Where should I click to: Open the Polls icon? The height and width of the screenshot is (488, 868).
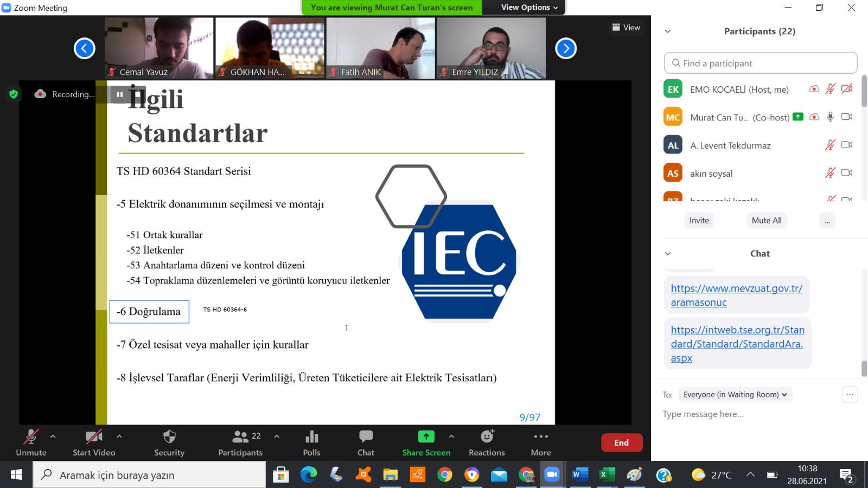311,443
